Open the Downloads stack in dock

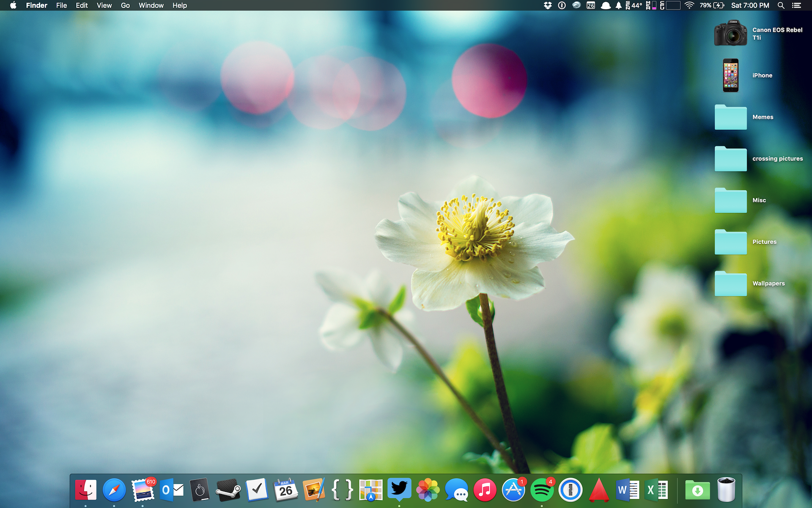[x=697, y=490]
